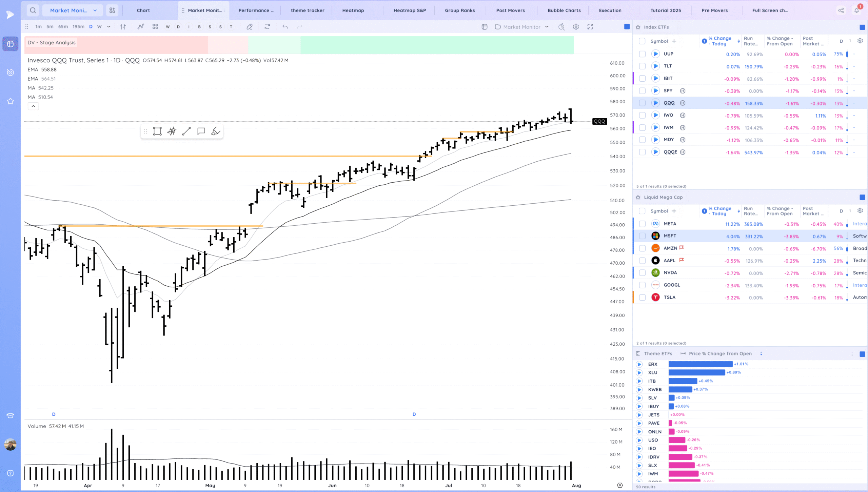The image size is (868, 492).
Task: Open the timeframe dropdown chevron
Action: pyautogui.click(x=108, y=26)
